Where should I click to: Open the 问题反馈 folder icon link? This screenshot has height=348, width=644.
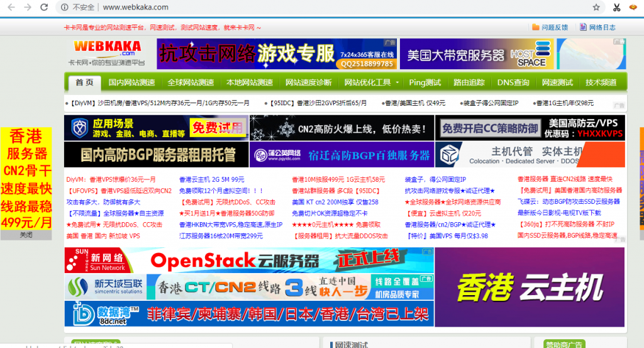click(550, 27)
